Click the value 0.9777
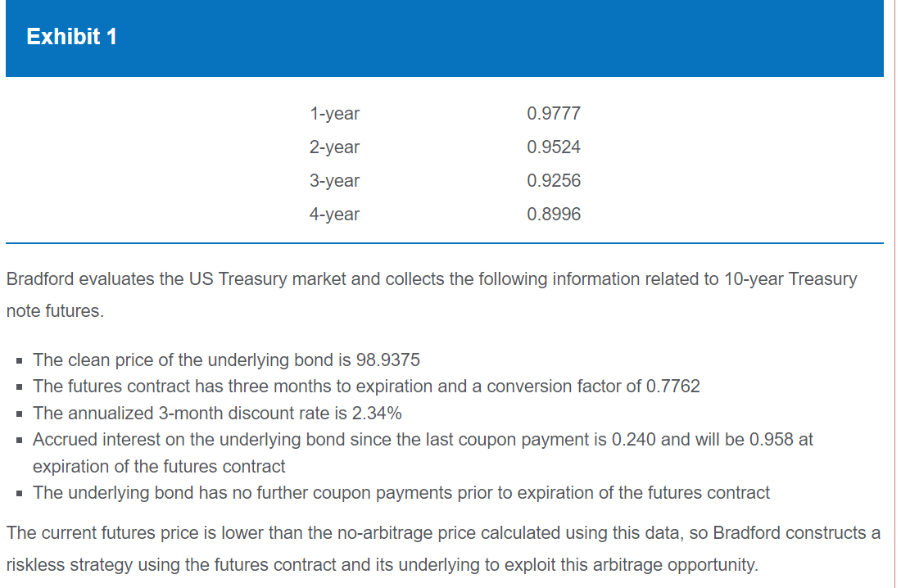 (554, 114)
